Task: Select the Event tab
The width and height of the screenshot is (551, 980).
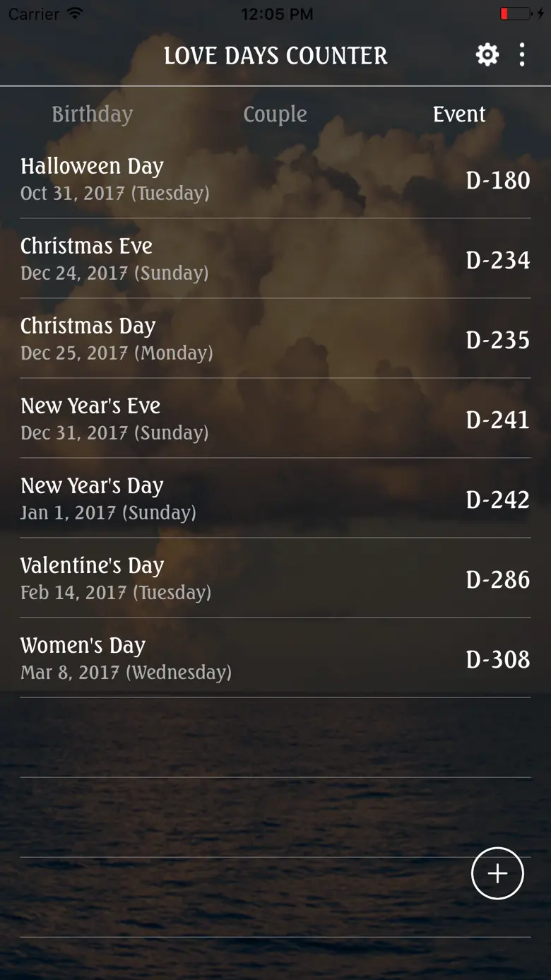Action: pos(459,114)
